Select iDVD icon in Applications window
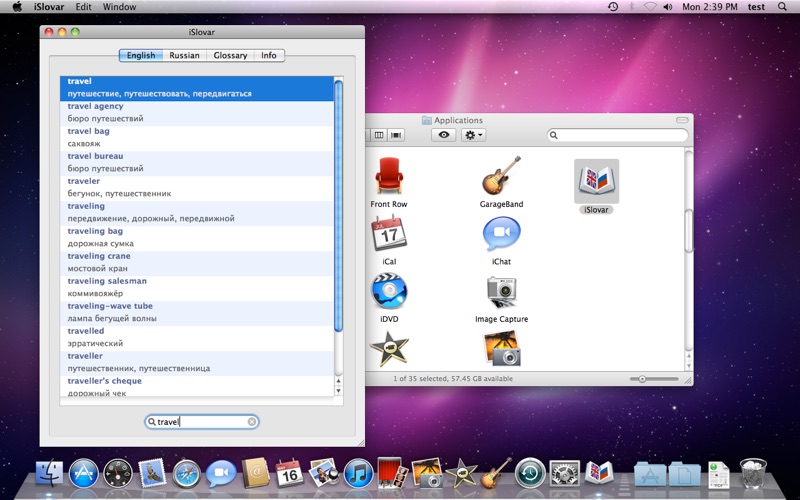This screenshot has width=800, height=500. click(389, 291)
